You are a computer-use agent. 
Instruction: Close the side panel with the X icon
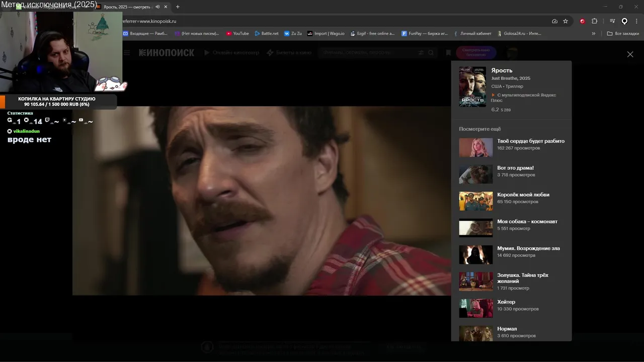click(x=630, y=54)
